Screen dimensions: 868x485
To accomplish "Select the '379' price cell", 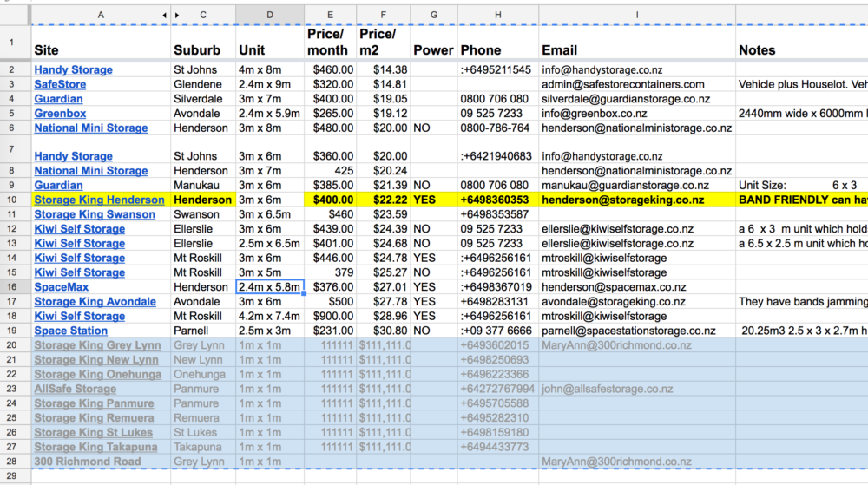I will (x=330, y=272).
